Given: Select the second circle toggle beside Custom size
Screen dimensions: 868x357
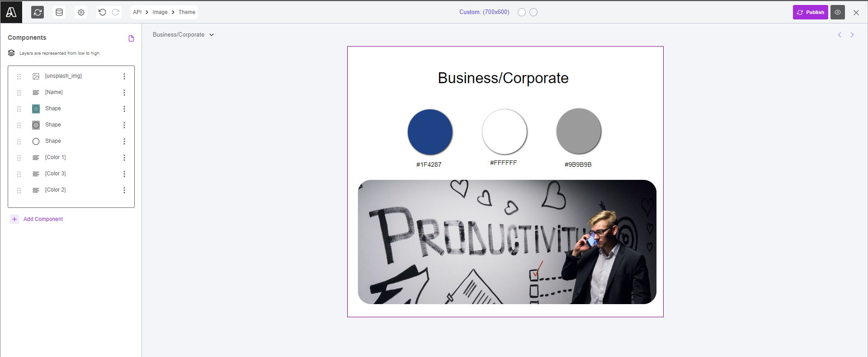Looking at the screenshot, I should pos(533,12).
